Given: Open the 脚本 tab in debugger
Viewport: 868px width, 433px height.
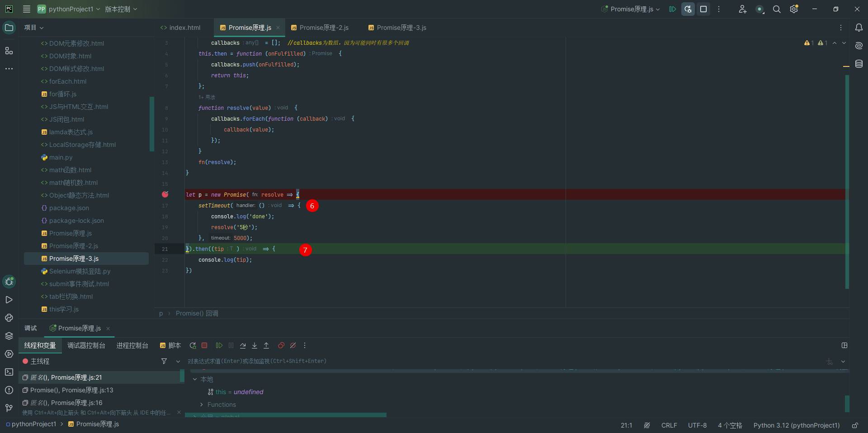Looking at the screenshot, I should tap(170, 345).
